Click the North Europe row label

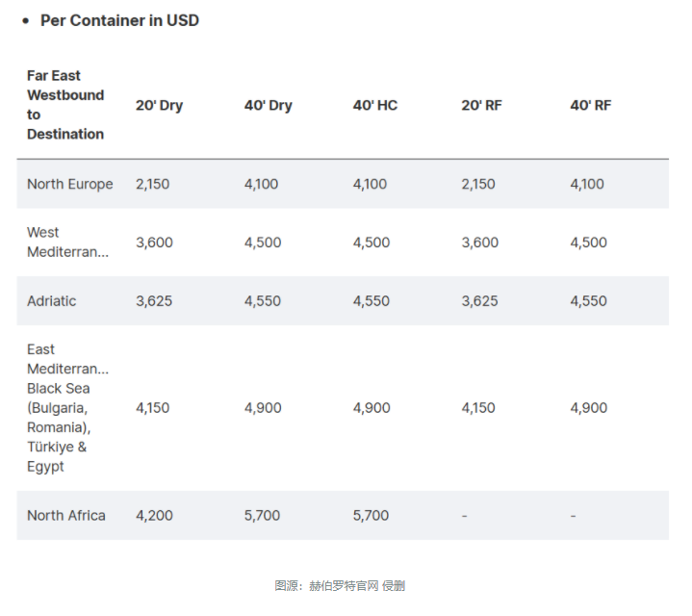coord(69,184)
